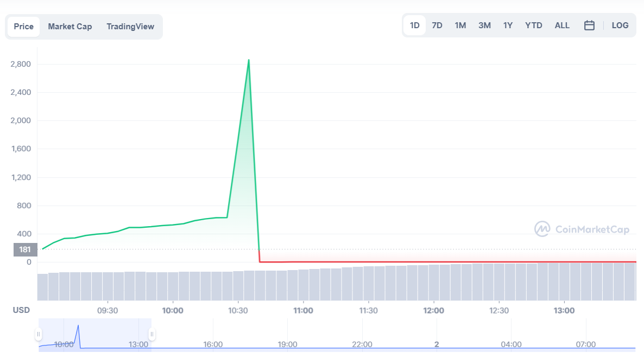Display ALL time price history

point(562,25)
